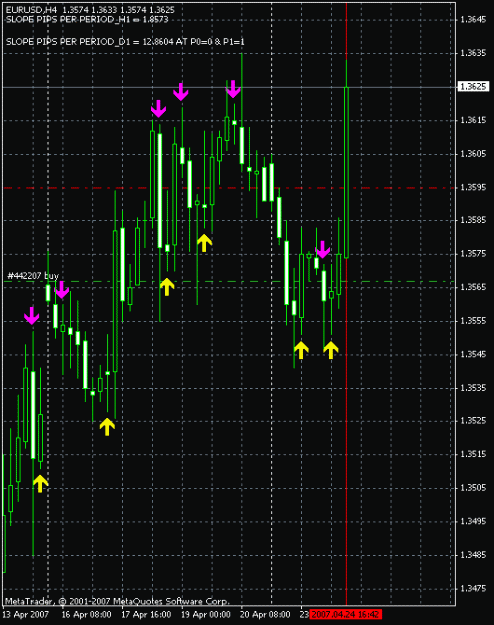
Task: Click the yellow up arrow near the 1.3585 level
Action: coord(204,243)
